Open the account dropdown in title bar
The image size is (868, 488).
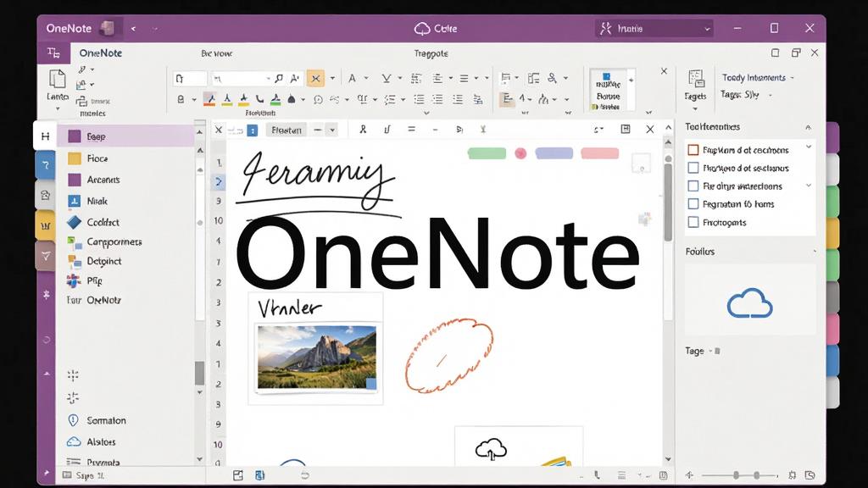coord(654,29)
